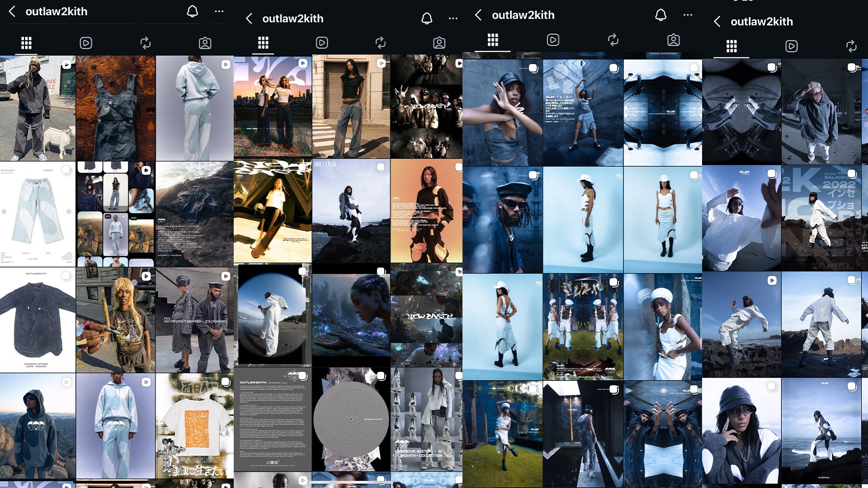Open woman in white on grass post
The height and width of the screenshot is (488, 868).
click(x=502, y=434)
